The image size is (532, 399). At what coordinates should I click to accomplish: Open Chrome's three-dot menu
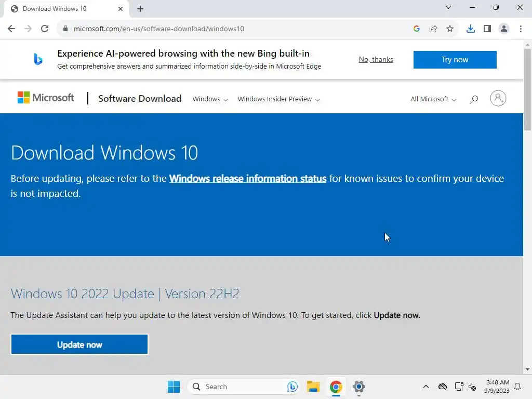click(x=521, y=29)
